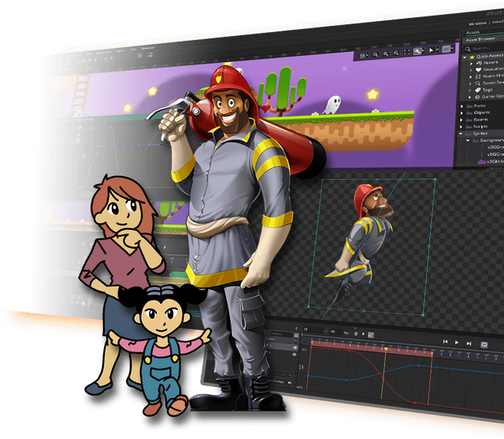The height and width of the screenshot is (439, 504).
Task: Click the grid toggle icon in room toolbar
Action: [x=362, y=56]
